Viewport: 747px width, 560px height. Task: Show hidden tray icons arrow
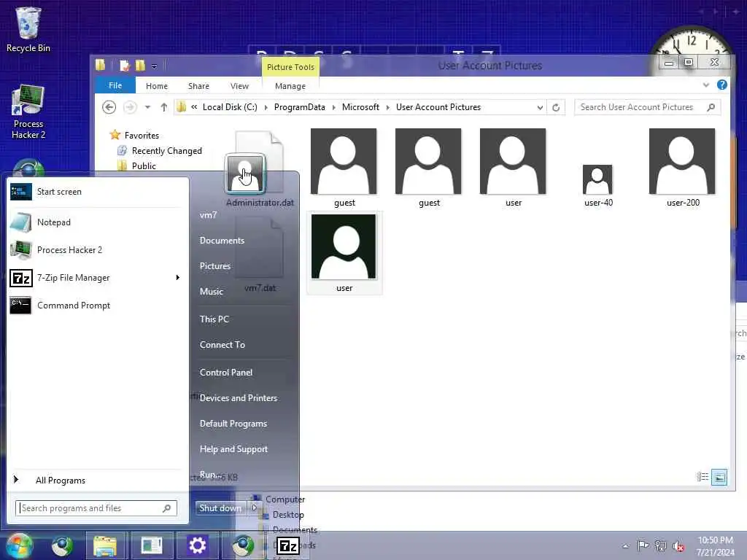click(625, 546)
